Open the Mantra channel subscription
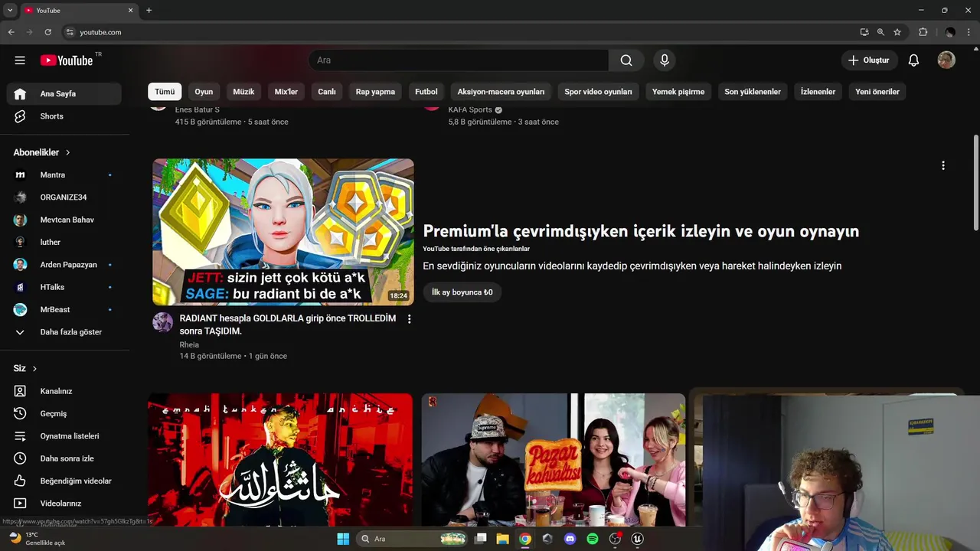This screenshot has width=980, height=551. click(64, 175)
